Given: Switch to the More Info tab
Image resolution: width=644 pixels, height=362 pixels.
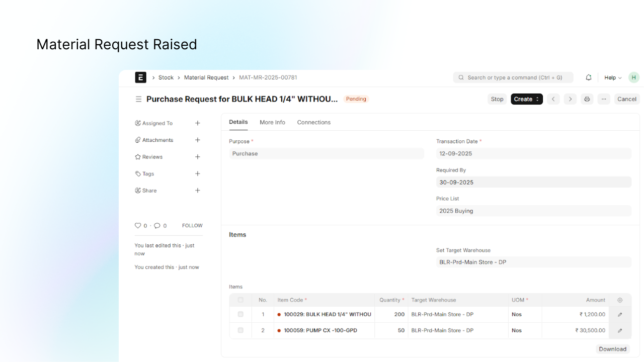Looking at the screenshot, I should point(272,122).
